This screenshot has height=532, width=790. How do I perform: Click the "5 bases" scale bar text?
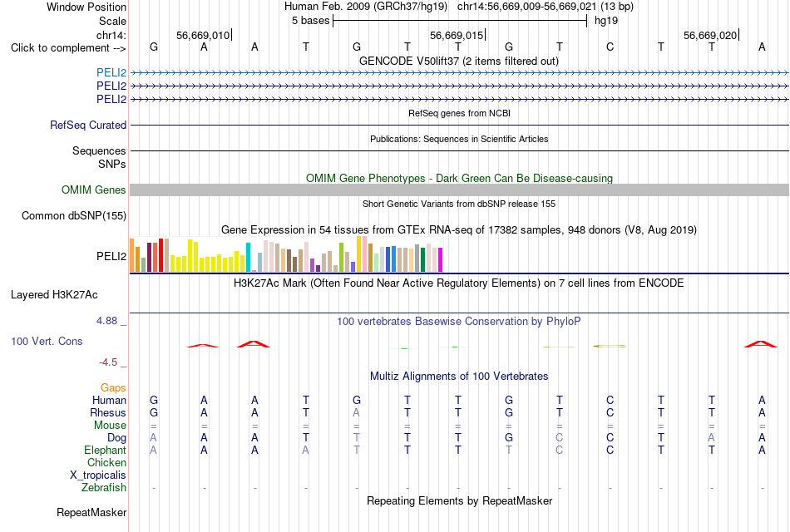[x=310, y=21]
